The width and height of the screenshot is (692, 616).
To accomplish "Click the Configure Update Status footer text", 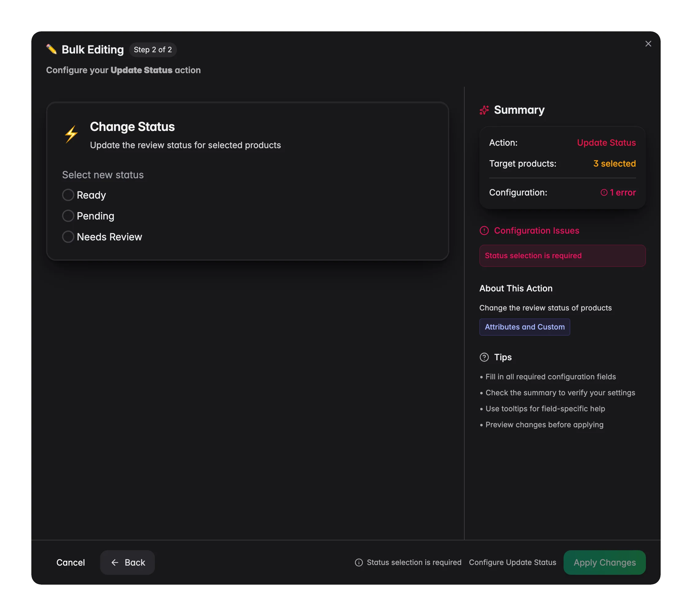I will (512, 563).
